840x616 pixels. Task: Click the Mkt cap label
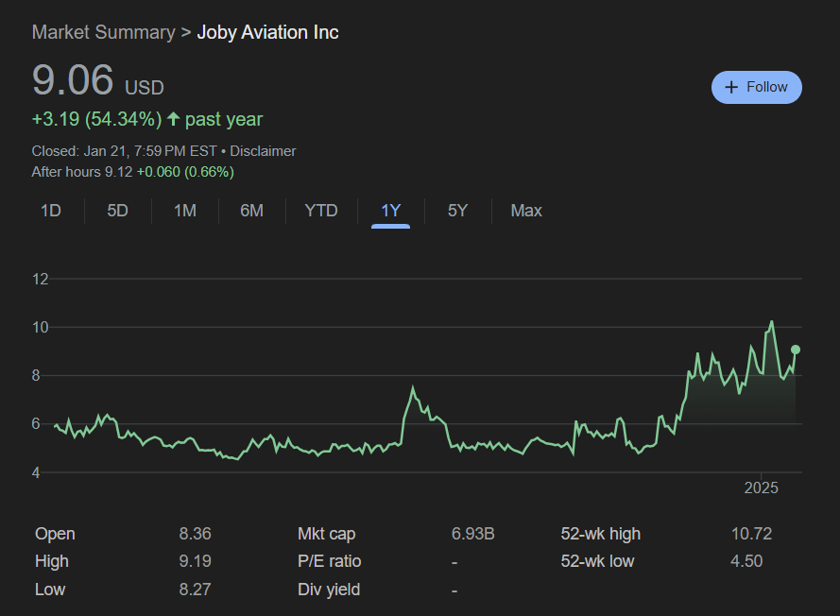[326, 534]
